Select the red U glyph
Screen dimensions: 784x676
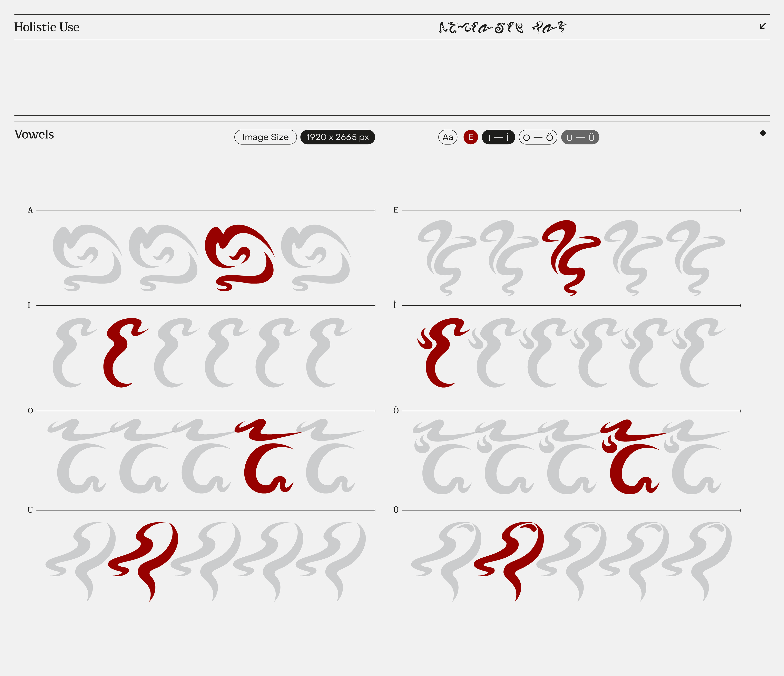point(143,562)
